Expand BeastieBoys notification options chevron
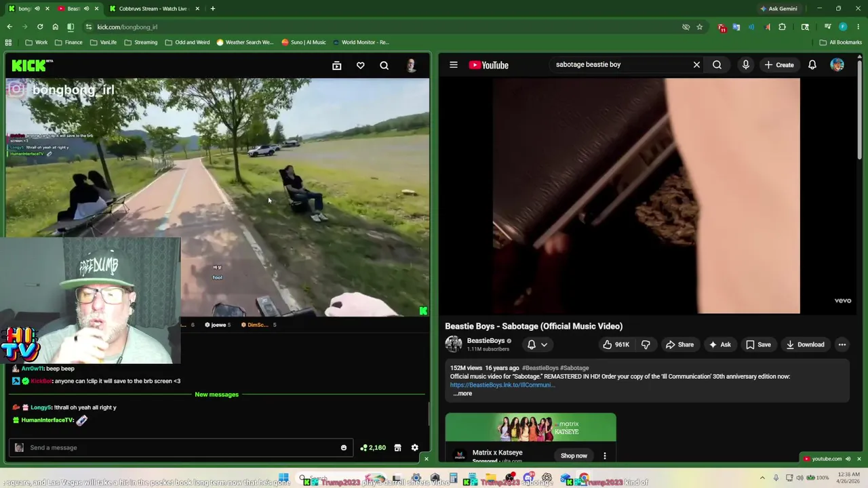This screenshot has height=488, width=868. 544,344
